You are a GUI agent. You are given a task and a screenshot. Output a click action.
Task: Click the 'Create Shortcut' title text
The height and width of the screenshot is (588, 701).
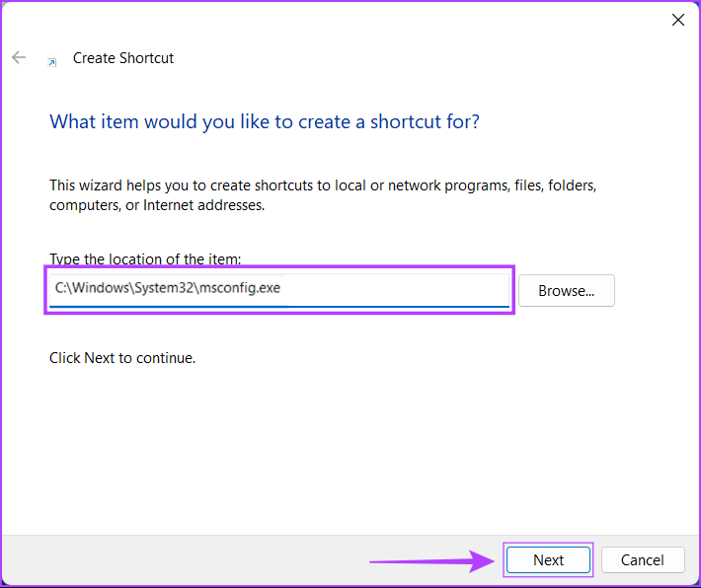click(123, 58)
